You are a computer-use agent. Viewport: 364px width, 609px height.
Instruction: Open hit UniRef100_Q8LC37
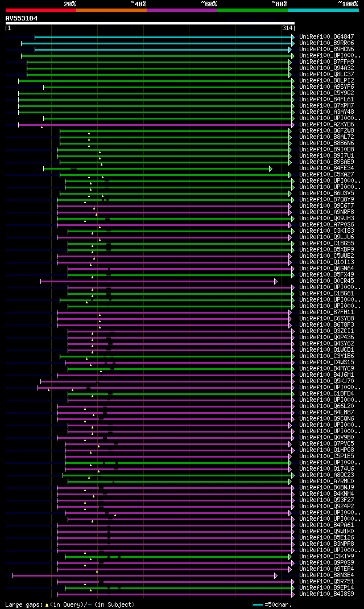[326, 74]
